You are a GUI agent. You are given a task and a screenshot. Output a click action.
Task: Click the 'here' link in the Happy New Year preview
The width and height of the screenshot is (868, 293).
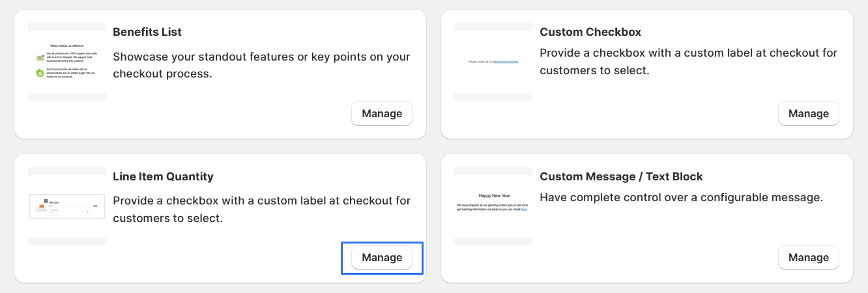coord(524,210)
